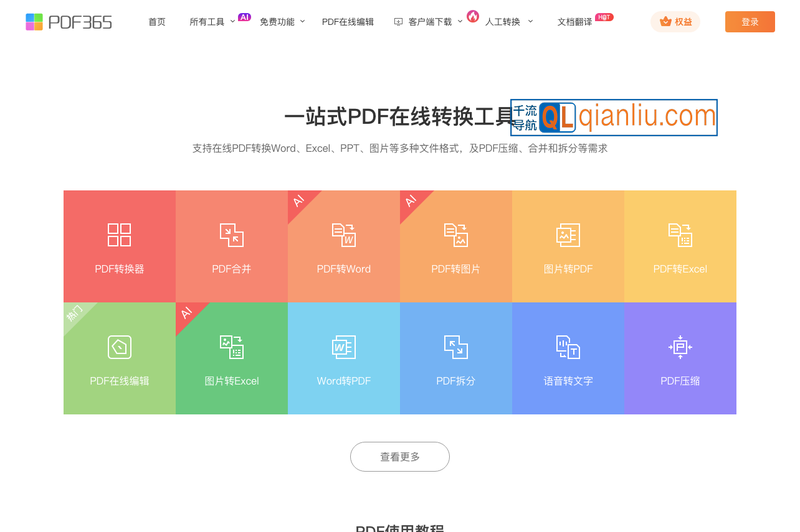Expand the 客户端下载 dropdown chevron
Image resolution: width=800 pixels, height=532 pixels.
pos(460,21)
